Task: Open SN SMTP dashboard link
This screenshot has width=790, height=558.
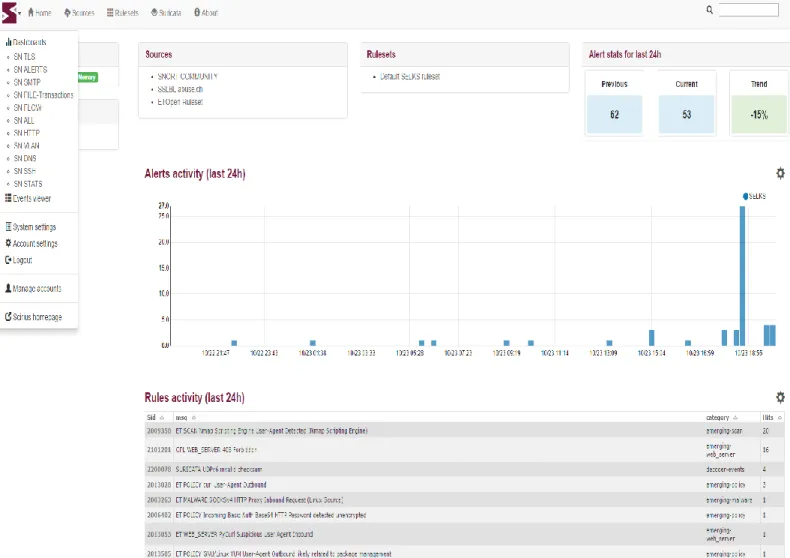Action: pos(27,82)
